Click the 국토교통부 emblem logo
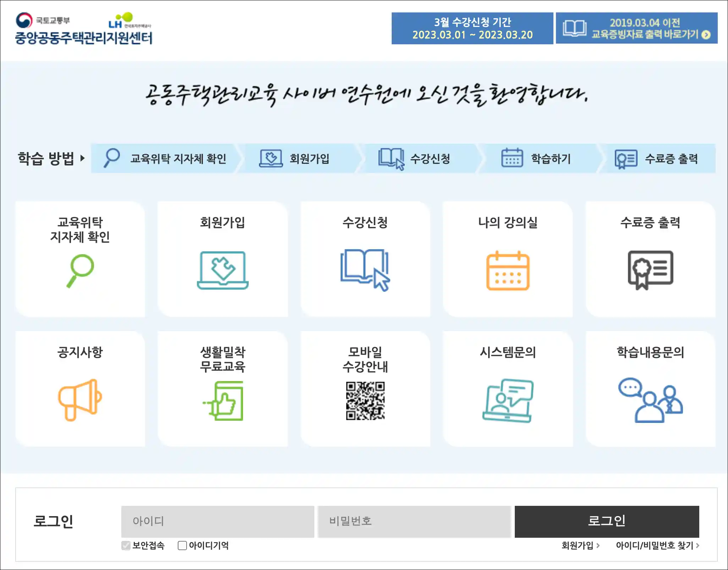Viewport: 728px width, 570px height. click(x=24, y=21)
